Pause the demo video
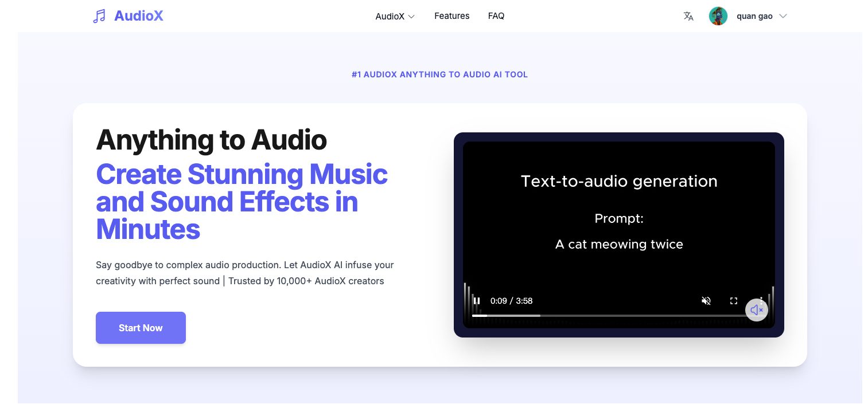This screenshot has height=412, width=868. (477, 301)
